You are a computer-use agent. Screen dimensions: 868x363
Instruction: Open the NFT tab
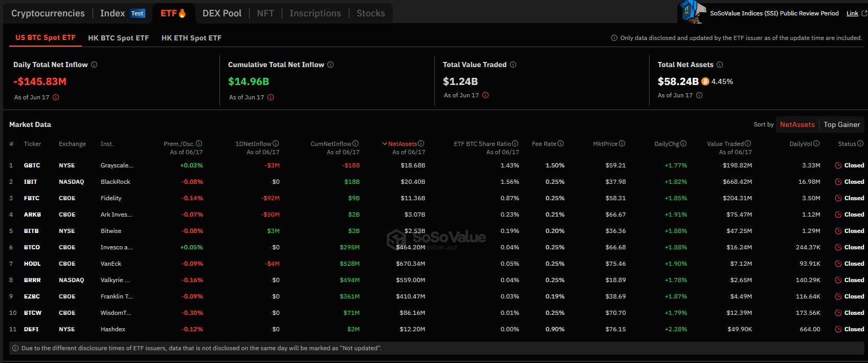pos(265,13)
